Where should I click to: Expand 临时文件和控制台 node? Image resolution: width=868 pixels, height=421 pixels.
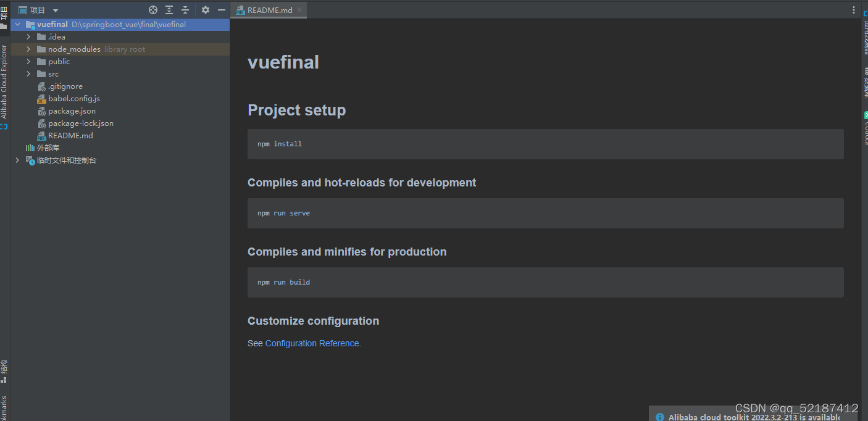[17, 160]
